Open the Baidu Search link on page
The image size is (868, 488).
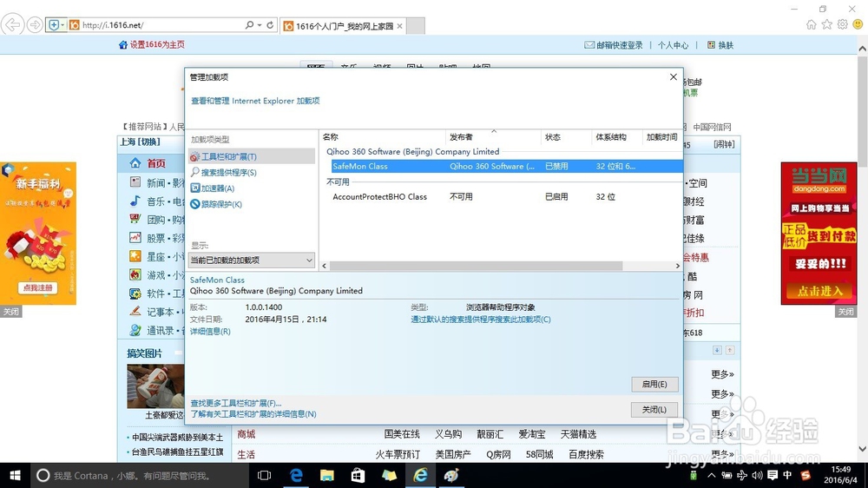(586, 454)
